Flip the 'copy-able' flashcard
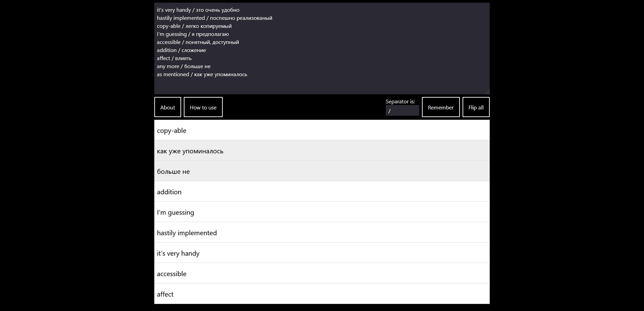Screen dimensions: 644x311 click(x=321, y=130)
